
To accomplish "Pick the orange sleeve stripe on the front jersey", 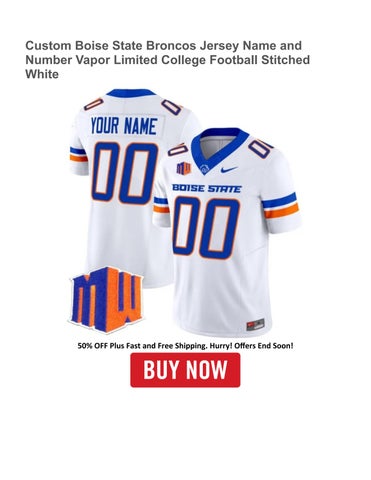I will pyautogui.click(x=281, y=211).
